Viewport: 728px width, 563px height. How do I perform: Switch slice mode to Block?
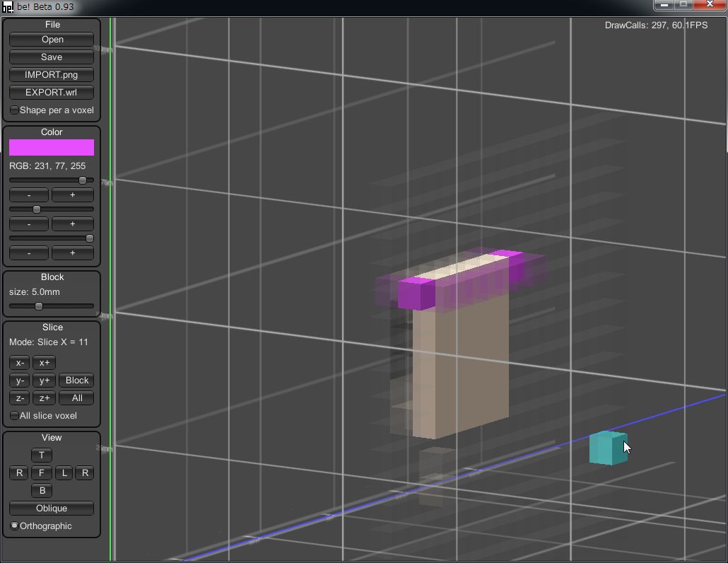point(76,381)
